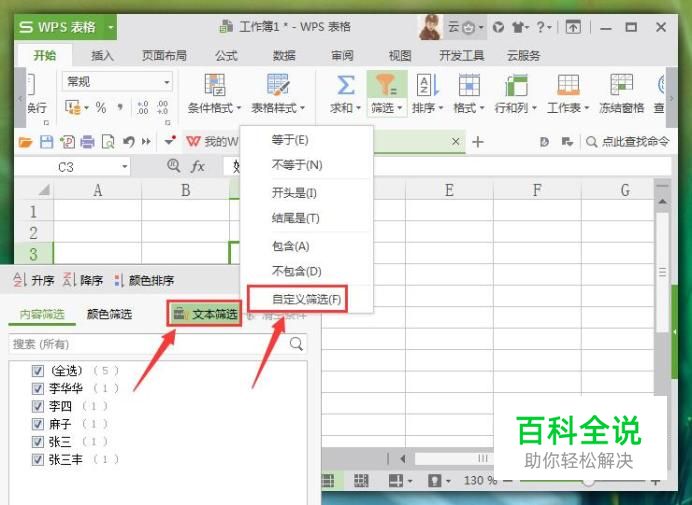Click the 颜色排序 button
This screenshot has height=505, width=692.
pos(144,280)
